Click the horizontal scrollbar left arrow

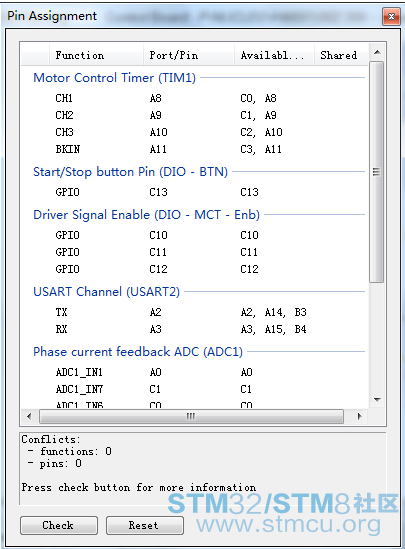pyautogui.click(x=29, y=416)
